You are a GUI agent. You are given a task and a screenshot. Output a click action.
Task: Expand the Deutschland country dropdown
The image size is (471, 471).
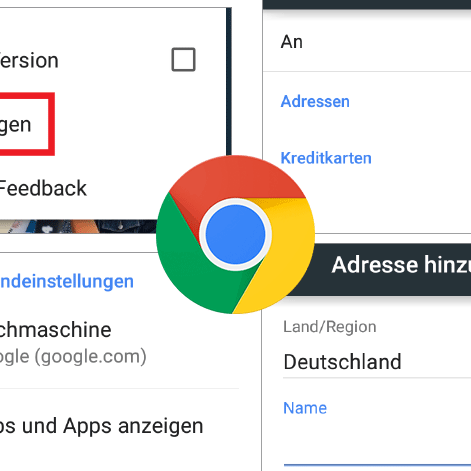click(x=377, y=362)
